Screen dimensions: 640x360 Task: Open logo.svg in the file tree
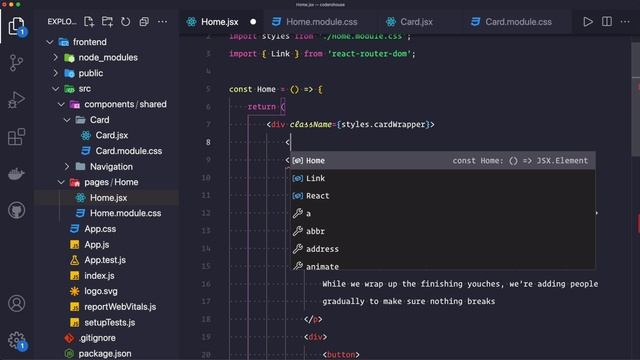coord(101,291)
